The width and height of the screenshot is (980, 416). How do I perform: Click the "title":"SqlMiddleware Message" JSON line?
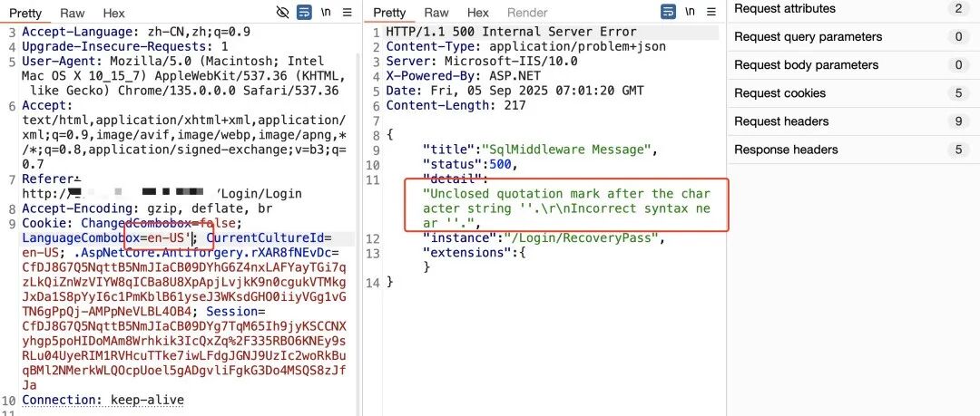pos(541,150)
